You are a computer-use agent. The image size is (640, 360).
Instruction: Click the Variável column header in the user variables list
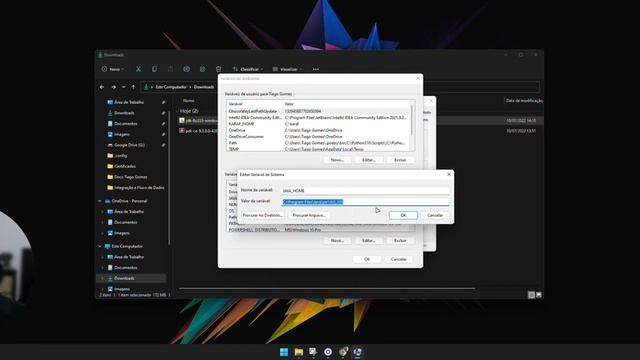255,104
